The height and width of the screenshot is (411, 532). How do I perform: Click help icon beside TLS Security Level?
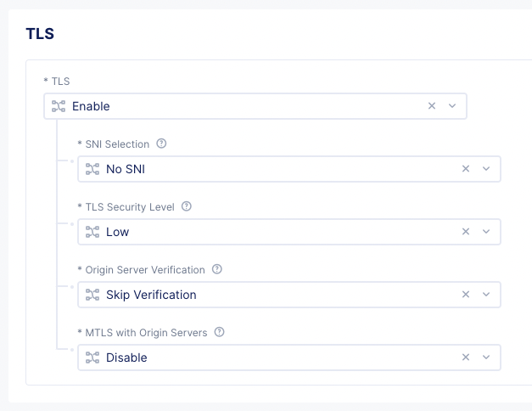pyautogui.click(x=187, y=206)
